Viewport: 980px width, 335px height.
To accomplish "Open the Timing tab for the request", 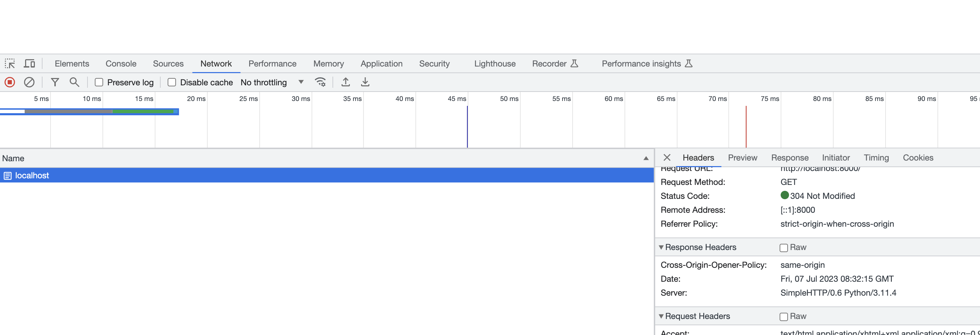I will pos(876,157).
